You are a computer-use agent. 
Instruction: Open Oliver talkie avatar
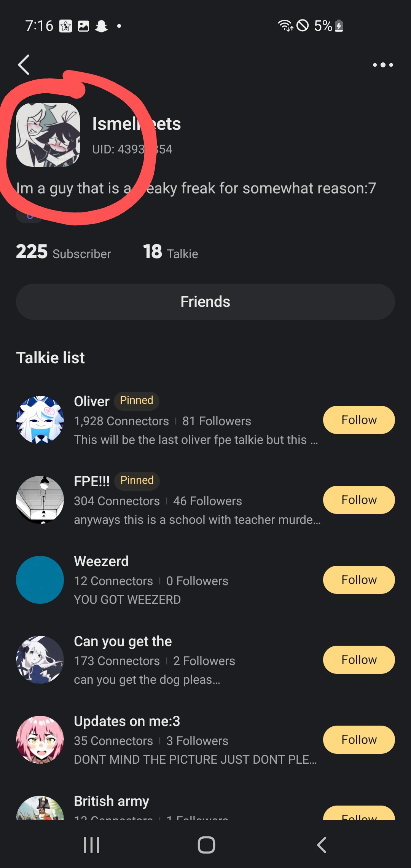pos(40,420)
